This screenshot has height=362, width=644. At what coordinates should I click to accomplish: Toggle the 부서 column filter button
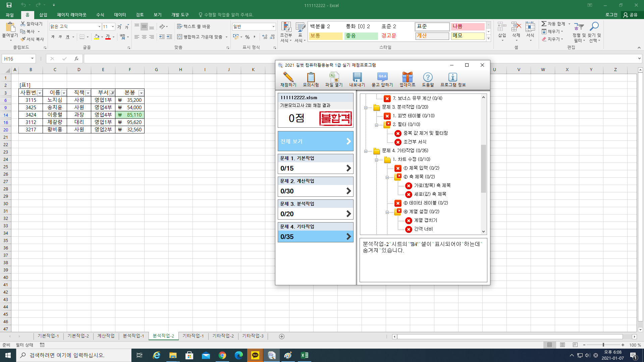112,93
